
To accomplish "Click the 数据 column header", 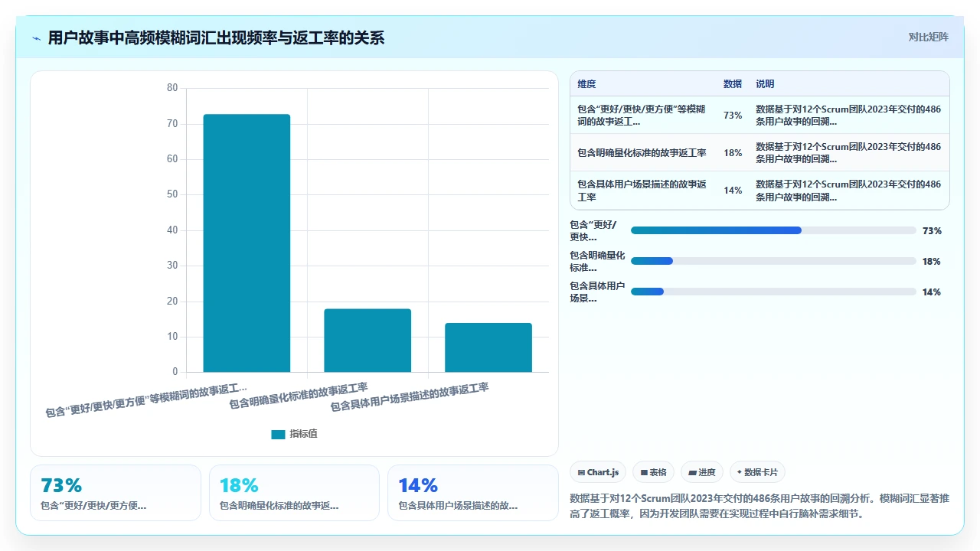I will click(x=733, y=84).
